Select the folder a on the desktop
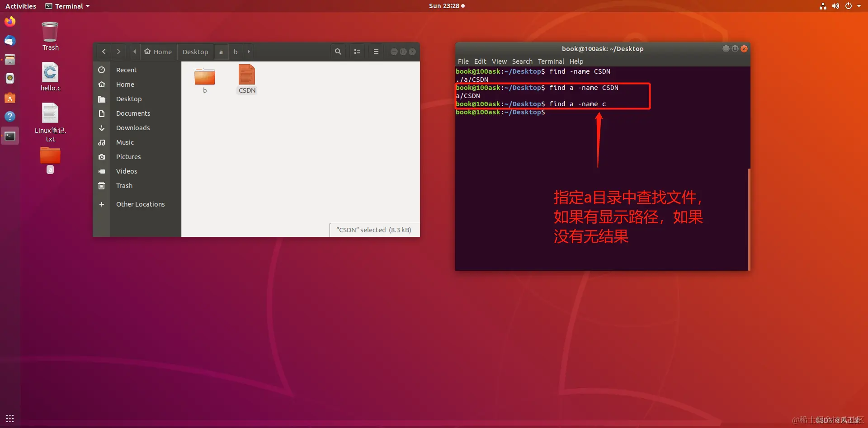The width and height of the screenshot is (868, 428). [x=50, y=161]
